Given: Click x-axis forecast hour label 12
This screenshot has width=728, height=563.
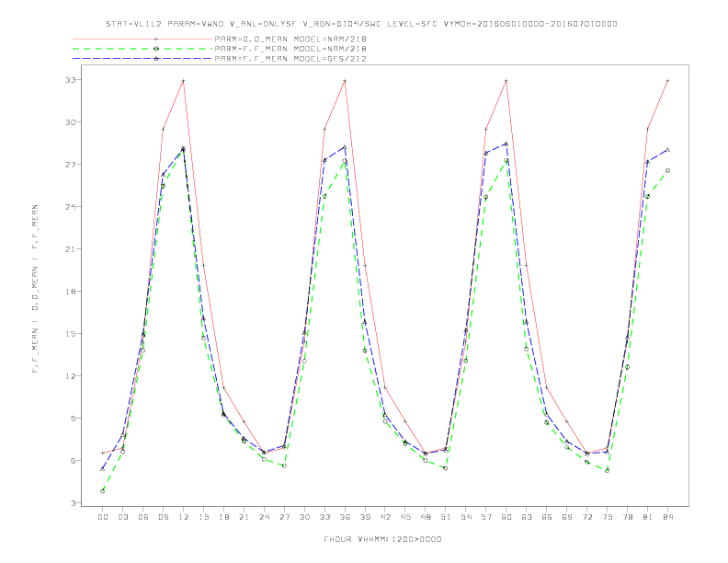Looking at the screenshot, I should [x=184, y=517].
